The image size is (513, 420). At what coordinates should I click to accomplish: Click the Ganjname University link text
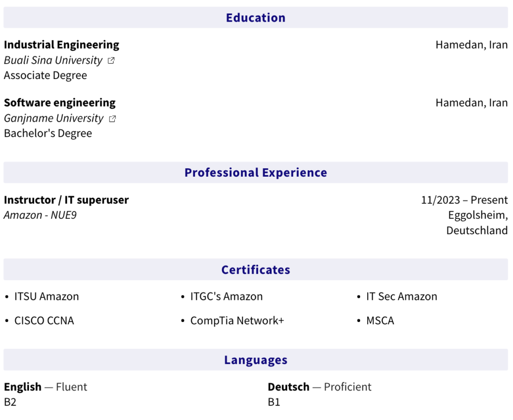tap(54, 119)
